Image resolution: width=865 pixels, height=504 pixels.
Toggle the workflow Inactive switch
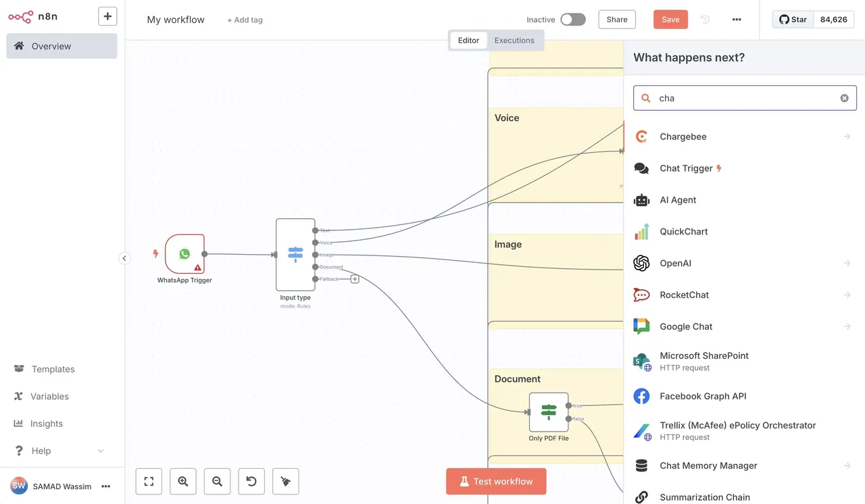573,20
